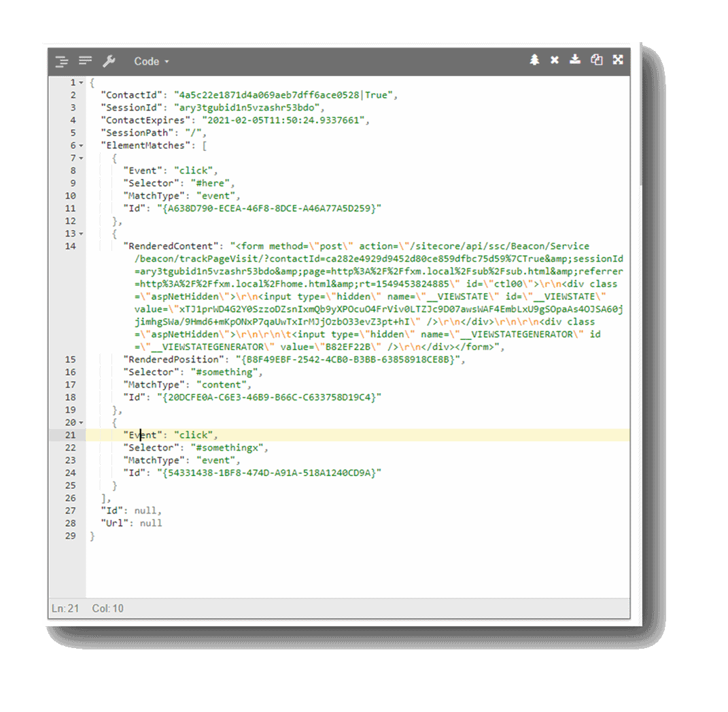Image resolution: width=728 pixels, height=712 pixels.
Task: Click the wrench repair icon
Action: [x=108, y=61]
